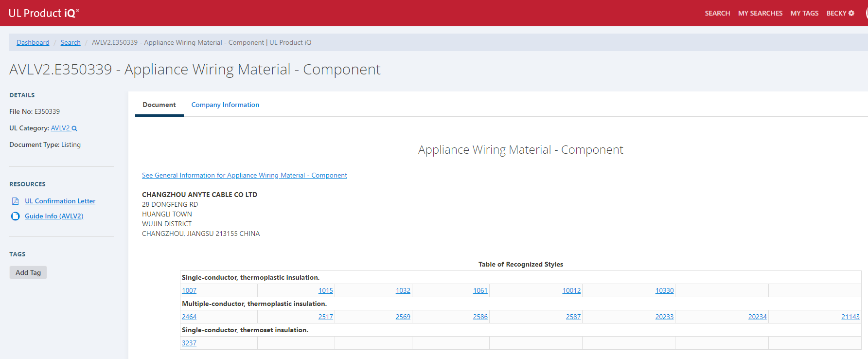Open MY SEARCHES in the top bar
868x359 pixels.
click(x=760, y=13)
